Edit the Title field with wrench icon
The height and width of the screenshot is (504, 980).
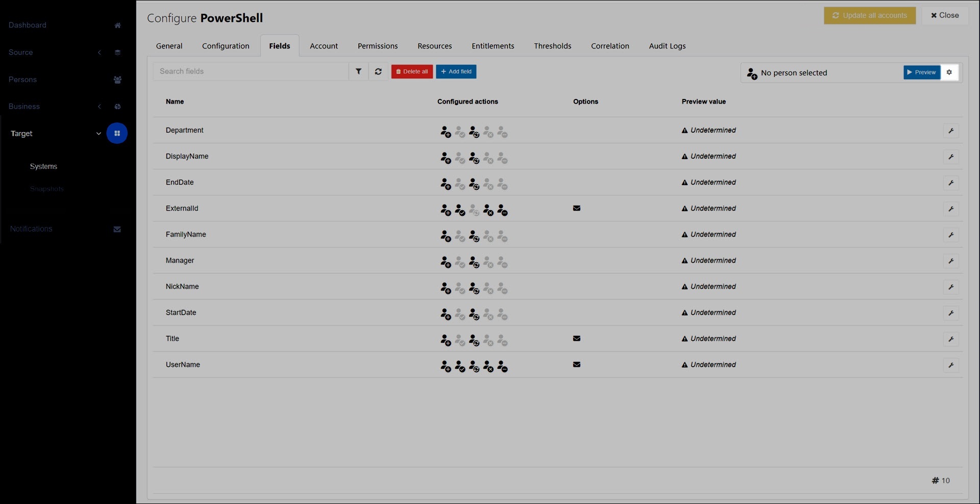[x=951, y=339]
